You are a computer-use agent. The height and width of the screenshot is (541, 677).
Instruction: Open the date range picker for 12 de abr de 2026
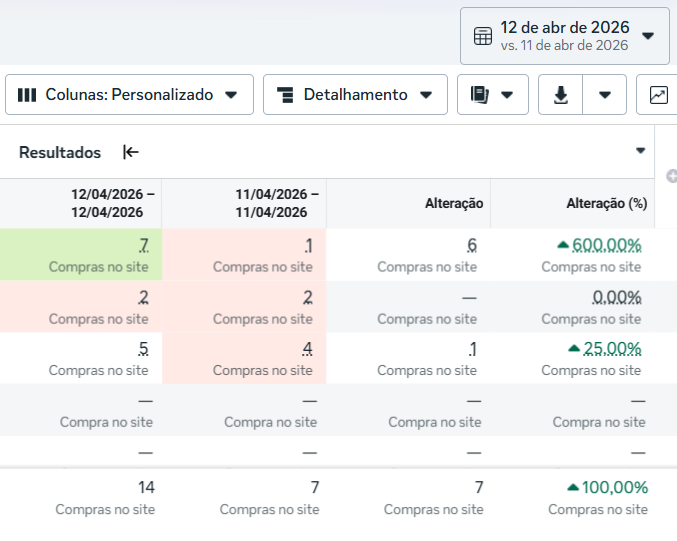pyautogui.click(x=564, y=36)
